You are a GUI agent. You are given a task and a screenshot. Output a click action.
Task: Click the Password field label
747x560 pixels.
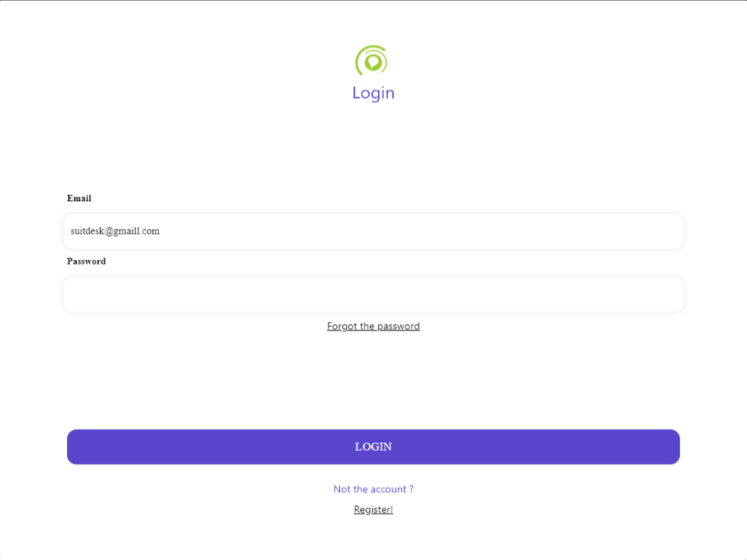[x=86, y=261]
